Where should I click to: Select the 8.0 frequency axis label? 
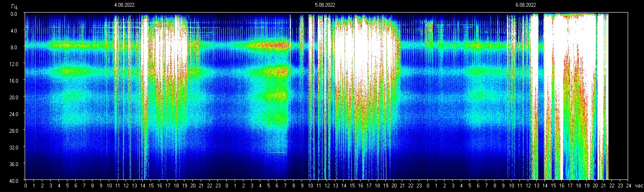coord(14,47)
